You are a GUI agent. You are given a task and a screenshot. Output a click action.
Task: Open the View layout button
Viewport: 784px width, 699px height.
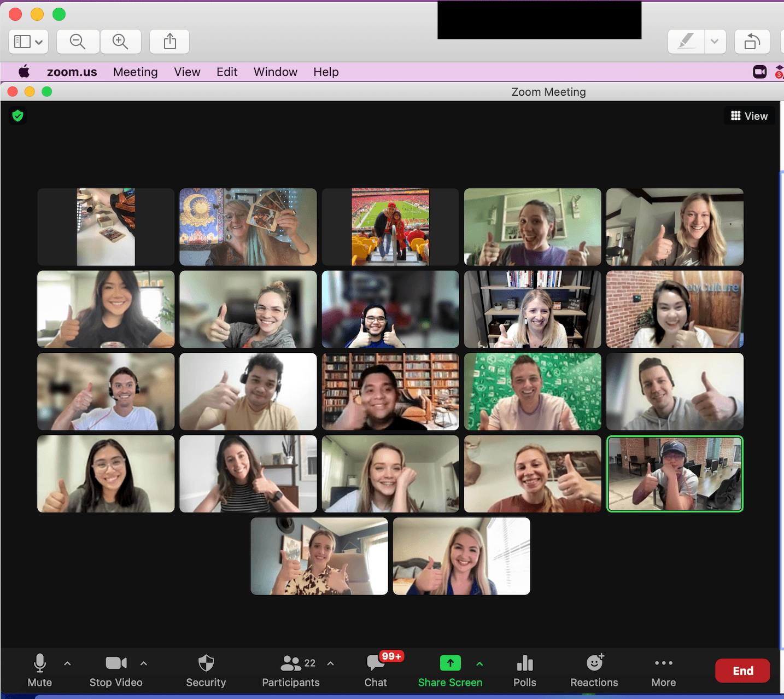point(750,116)
